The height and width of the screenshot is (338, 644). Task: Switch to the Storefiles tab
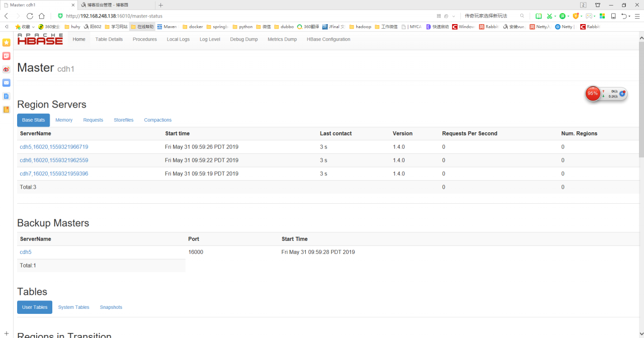pyautogui.click(x=124, y=120)
